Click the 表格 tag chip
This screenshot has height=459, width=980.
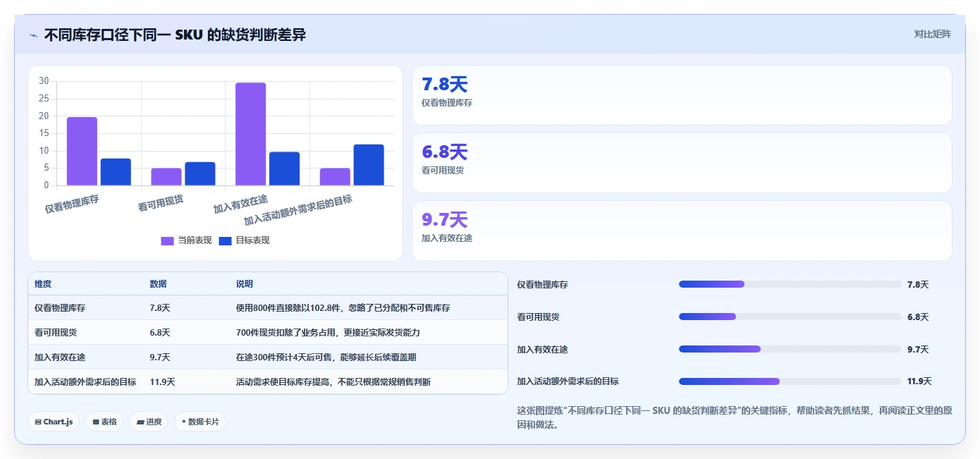(104, 422)
